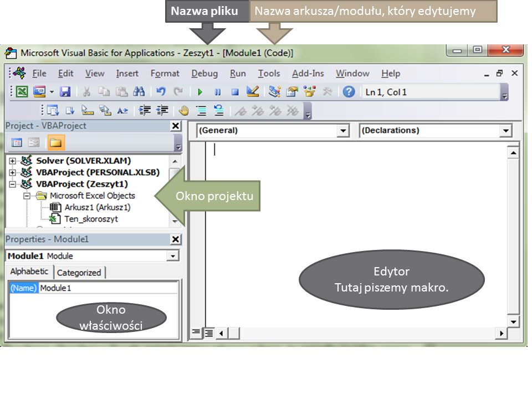Open the Debug menu
This screenshot has width=532, height=399.
203,73
